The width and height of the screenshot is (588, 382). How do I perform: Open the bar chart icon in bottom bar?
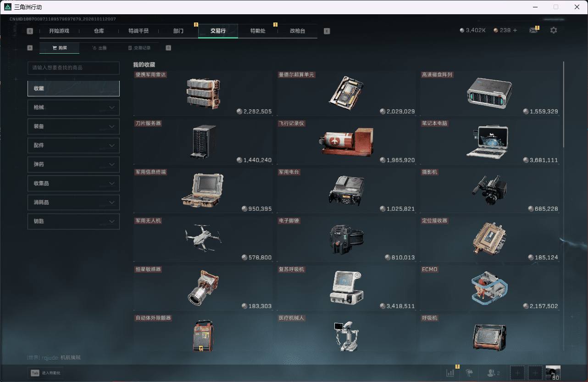click(450, 373)
